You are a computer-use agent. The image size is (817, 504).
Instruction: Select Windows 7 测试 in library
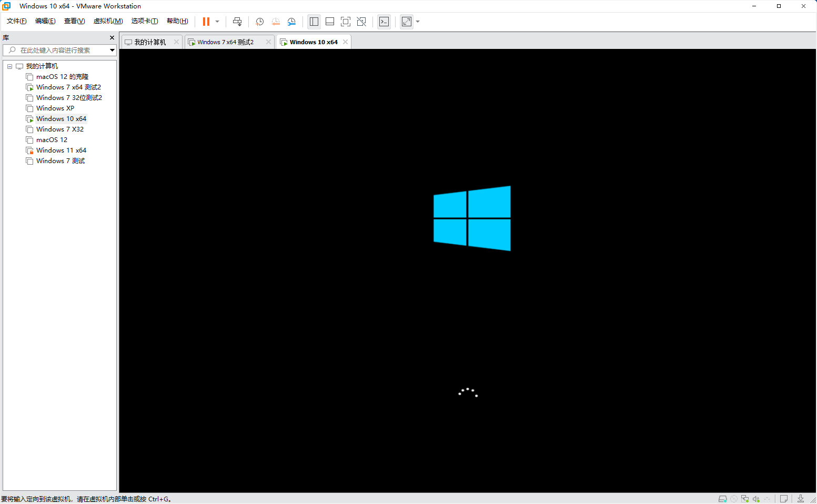click(x=60, y=161)
